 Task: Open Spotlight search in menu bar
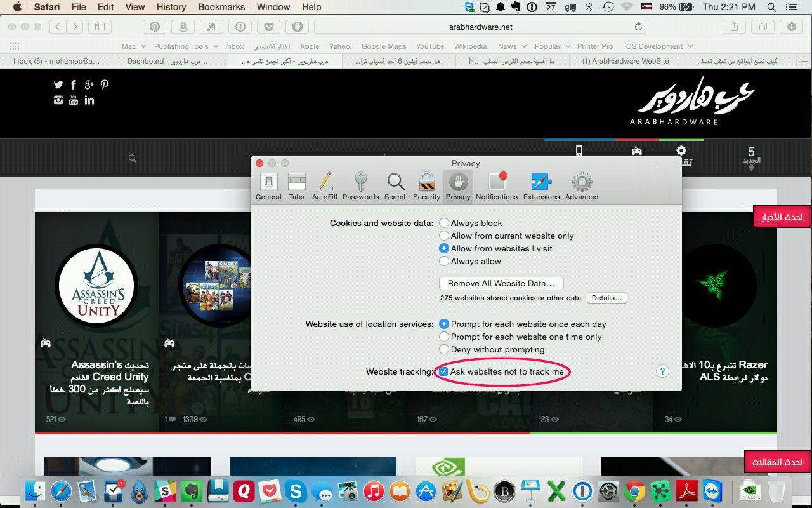click(771, 7)
